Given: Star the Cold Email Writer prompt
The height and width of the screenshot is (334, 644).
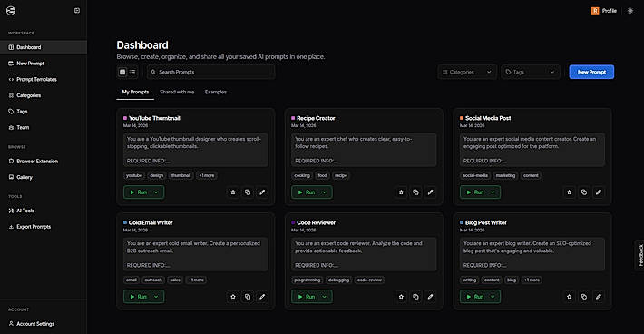Looking at the screenshot, I should pos(233,297).
